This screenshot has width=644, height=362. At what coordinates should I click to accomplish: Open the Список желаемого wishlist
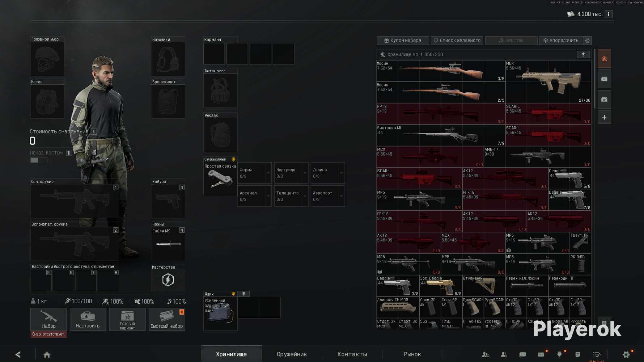point(457,41)
